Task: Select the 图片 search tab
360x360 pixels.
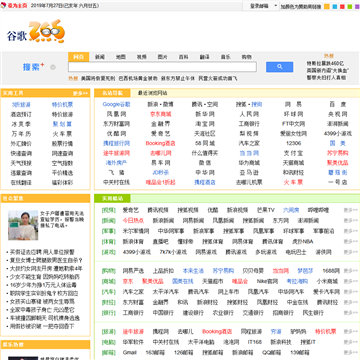Action: 163,57
